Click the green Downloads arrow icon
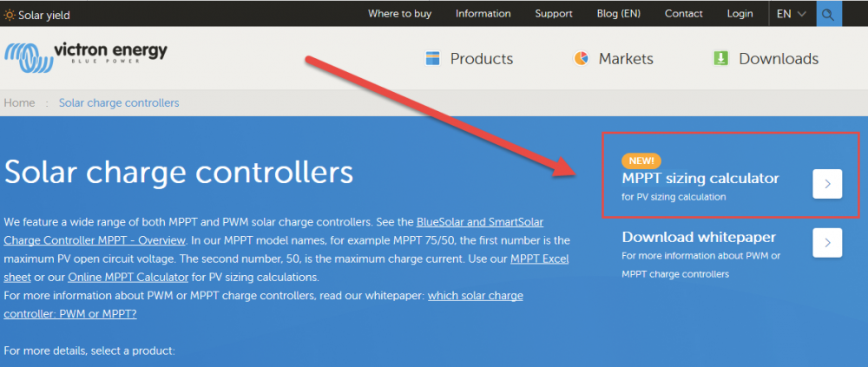The image size is (868, 367). (720, 58)
